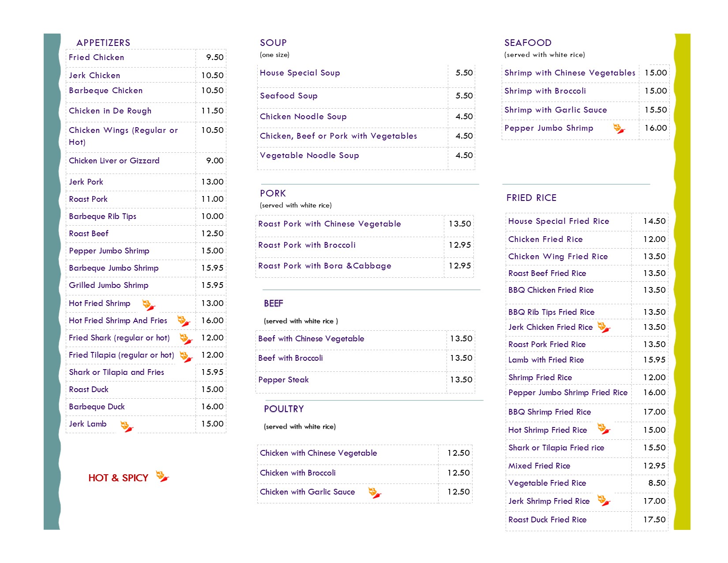Click the chili icon beside Hot Fried Shrimp
This screenshot has height=563, width=728.
(x=148, y=305)
